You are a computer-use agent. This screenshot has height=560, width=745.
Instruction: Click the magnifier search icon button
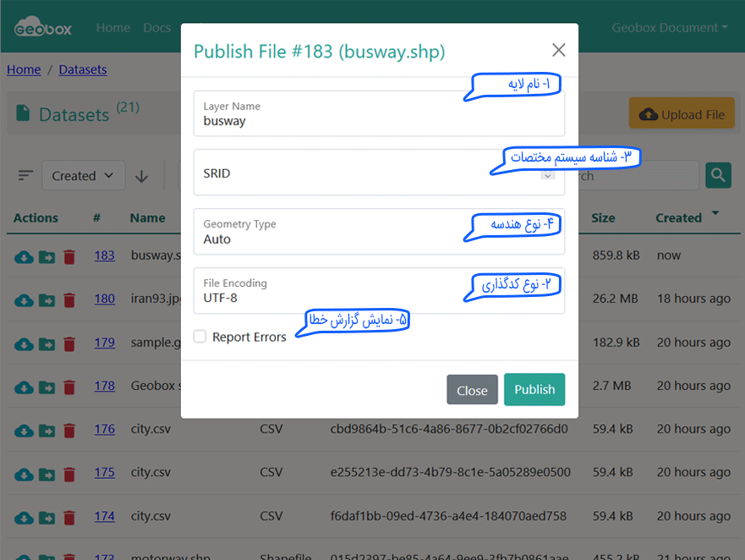point(718,176)
